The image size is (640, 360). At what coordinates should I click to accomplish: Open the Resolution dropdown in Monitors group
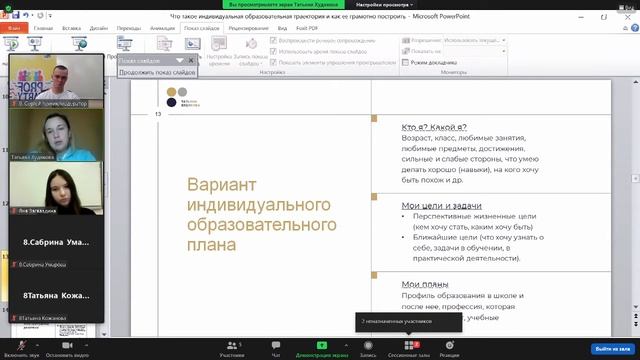coord(503,40)
